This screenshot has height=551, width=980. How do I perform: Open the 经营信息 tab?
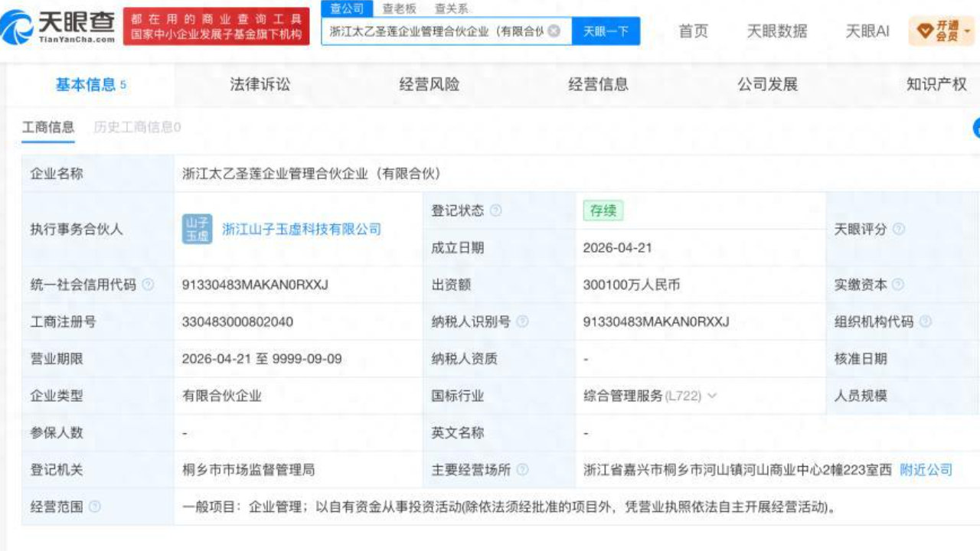(x=598, y=84)
